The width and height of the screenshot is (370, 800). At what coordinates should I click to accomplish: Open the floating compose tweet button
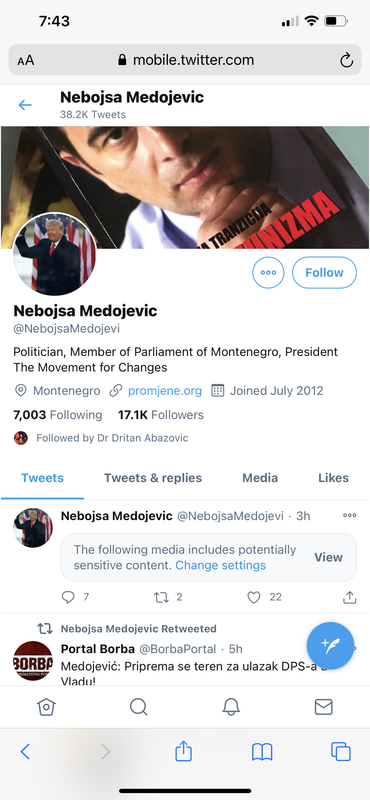(330, 645)
